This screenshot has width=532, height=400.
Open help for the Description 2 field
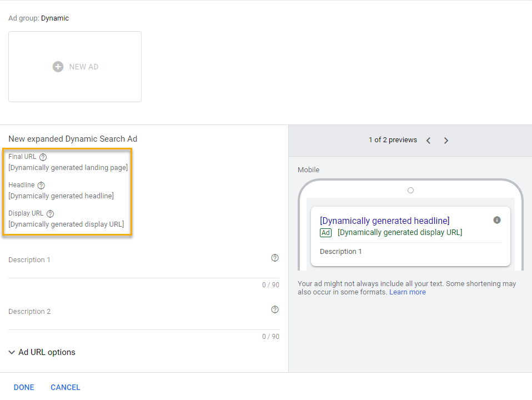coord(275,309)
